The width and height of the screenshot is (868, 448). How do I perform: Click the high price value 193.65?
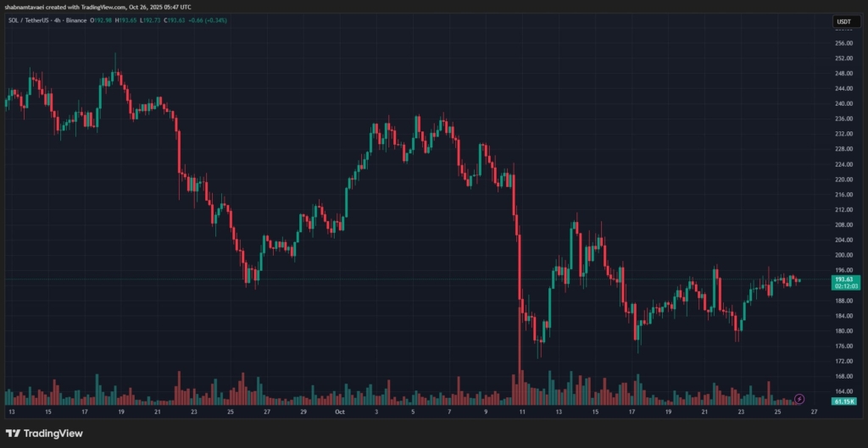click(x=127, y=19)
